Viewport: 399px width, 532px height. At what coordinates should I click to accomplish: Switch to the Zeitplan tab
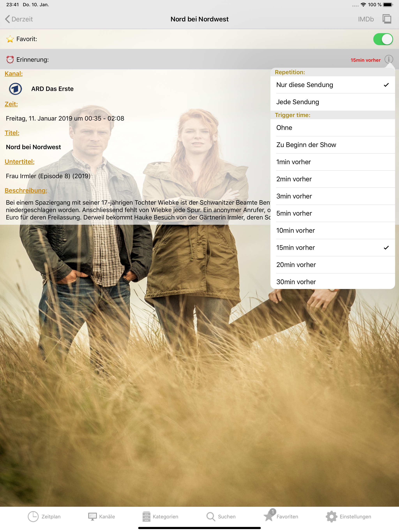pos(44,516)
